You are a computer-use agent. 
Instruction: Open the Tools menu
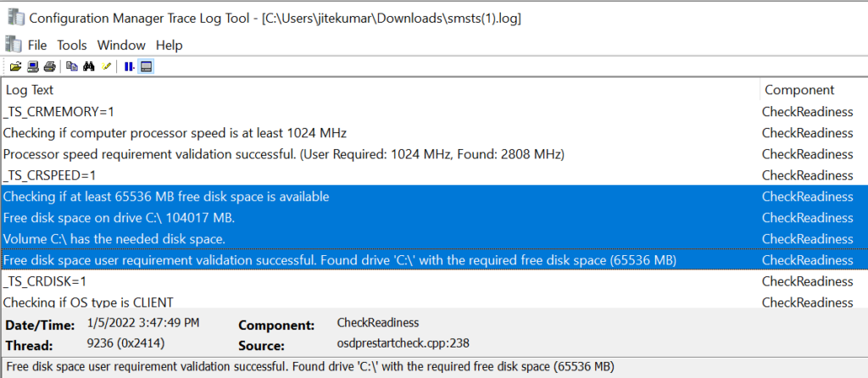[x=72, y=45]
